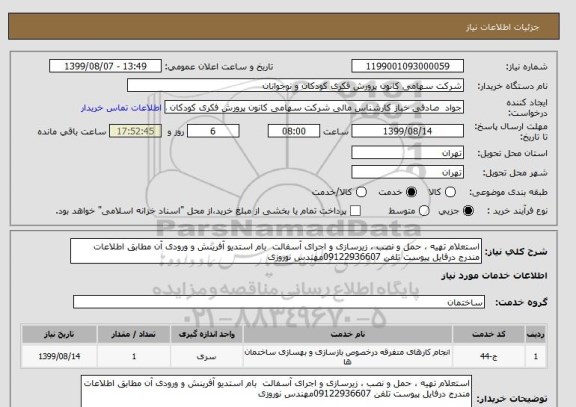Click the remaining time 17:52:45 field
Viewport: 576px width, 407px height.
136,131
